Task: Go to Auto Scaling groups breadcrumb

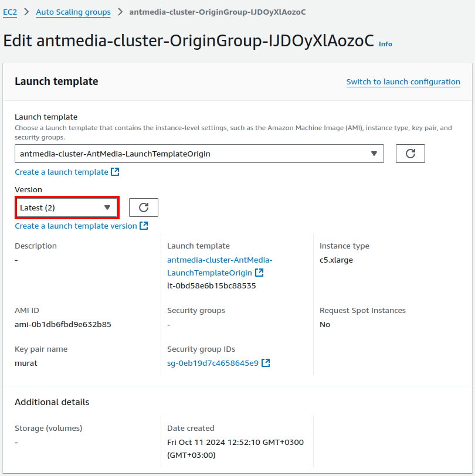Action: point(73,12)
